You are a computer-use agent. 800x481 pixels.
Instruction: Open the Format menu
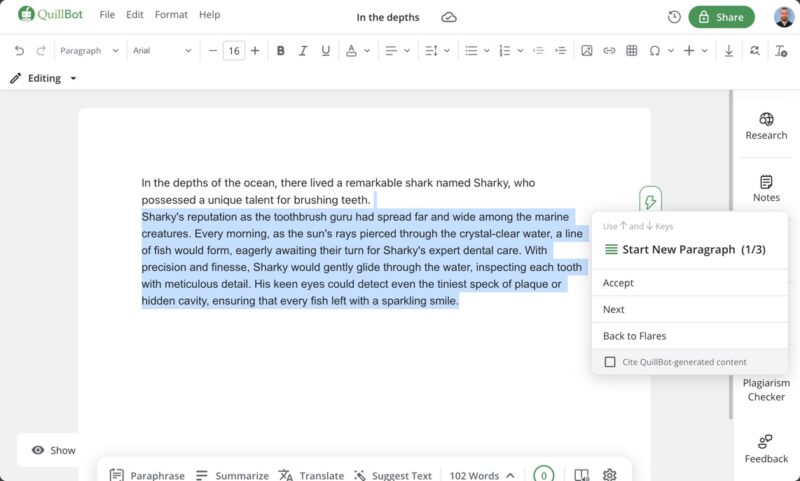[171, 15]
